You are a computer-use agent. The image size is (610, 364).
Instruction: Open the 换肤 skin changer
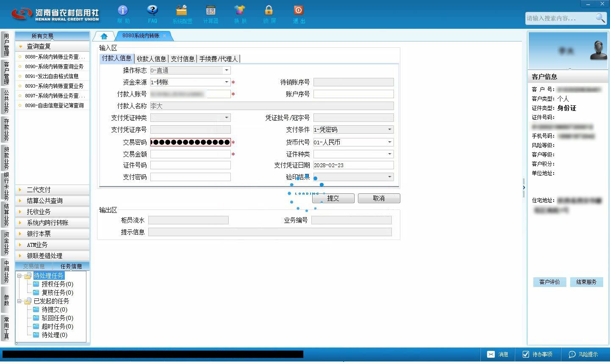coord(240,14)
